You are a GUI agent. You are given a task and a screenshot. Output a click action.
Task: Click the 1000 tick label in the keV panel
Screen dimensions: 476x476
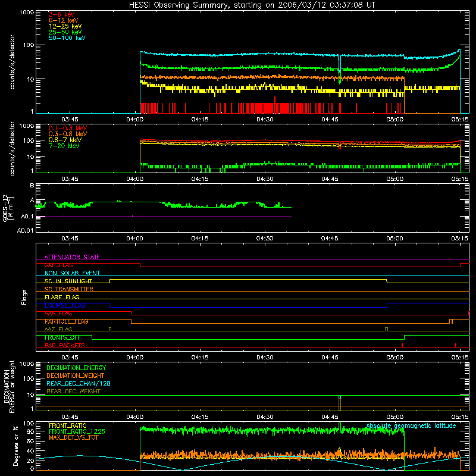(x=26, y=12)
